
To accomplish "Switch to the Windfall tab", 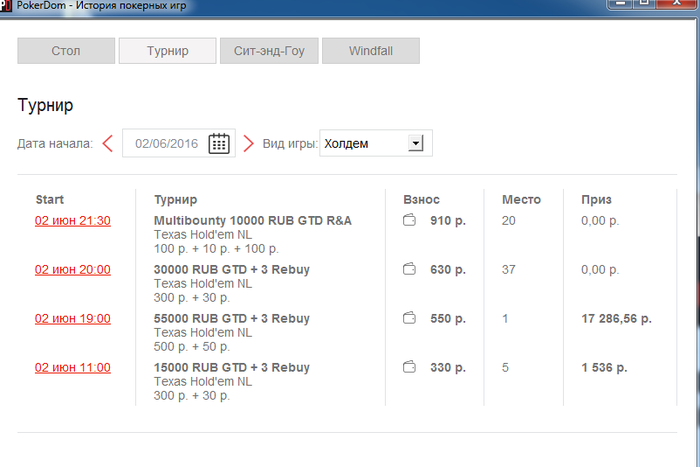I will coord(371,51).
